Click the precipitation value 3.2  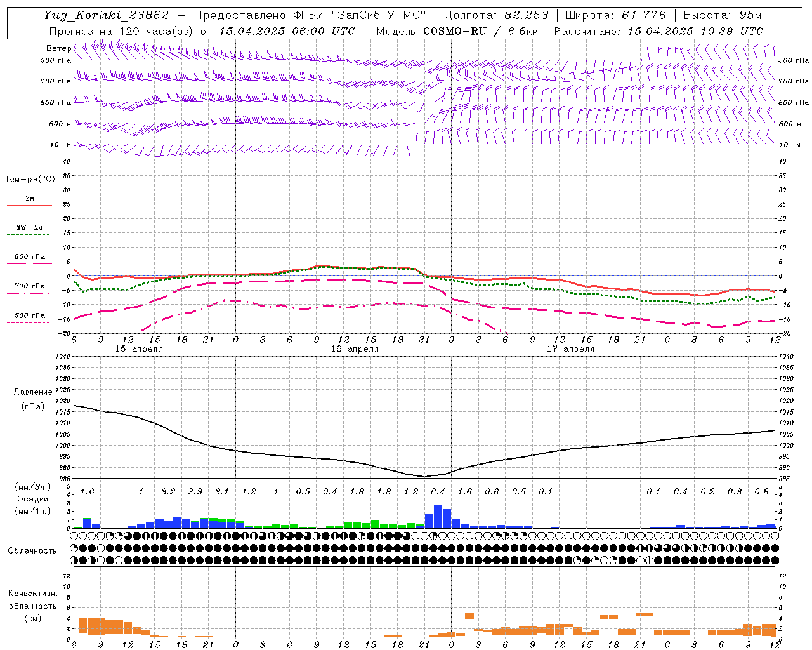pos(168,491)
